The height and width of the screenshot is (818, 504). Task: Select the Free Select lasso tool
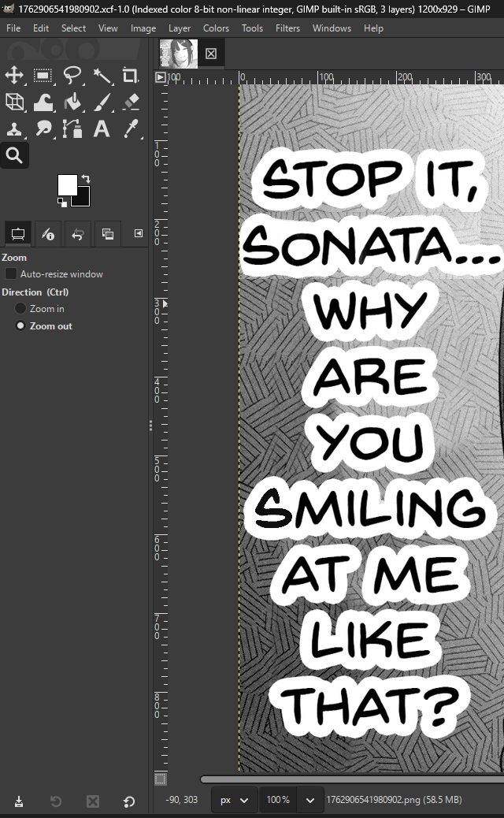click(x=72, y=75)
